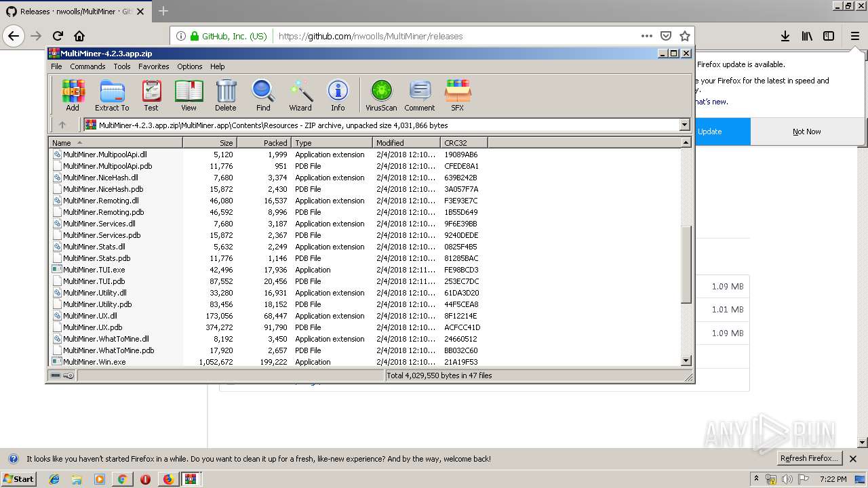Open the Options menu
The width and height of the screenshot is (868, 488).
point(190,66)
